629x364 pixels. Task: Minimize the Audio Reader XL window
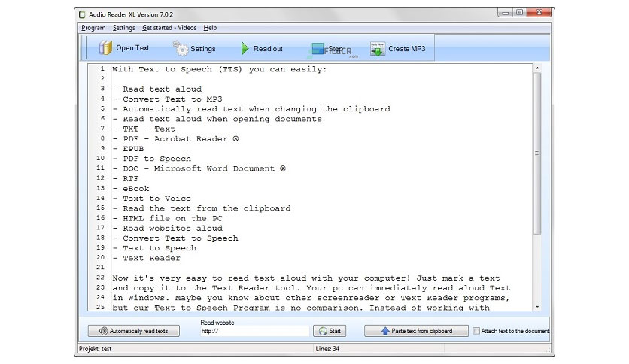click(x=506, y=13)
